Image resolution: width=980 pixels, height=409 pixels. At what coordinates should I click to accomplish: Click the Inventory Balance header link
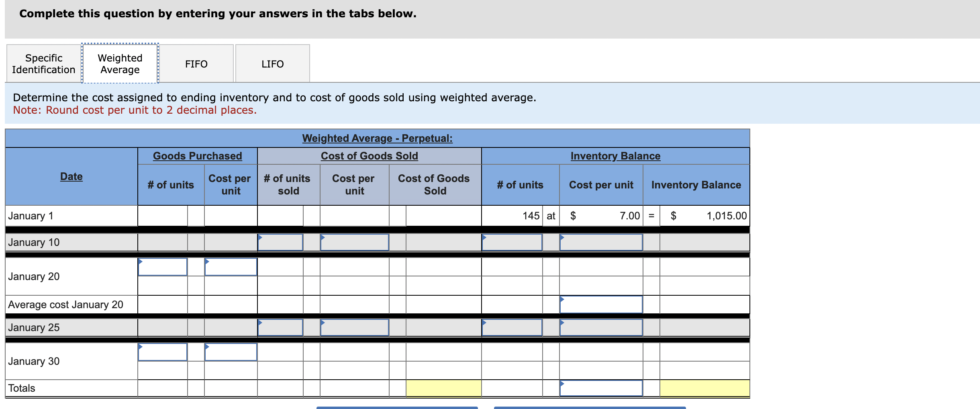pos(615,155)
